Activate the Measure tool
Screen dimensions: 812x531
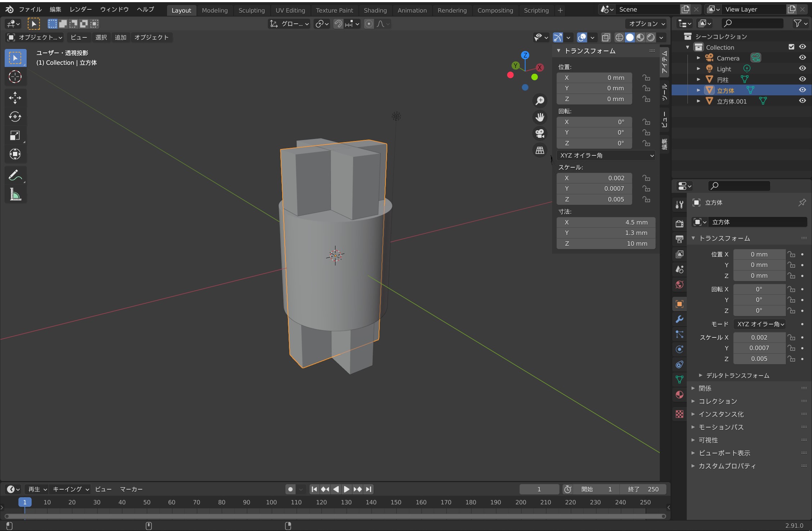[x=15, y=194]
